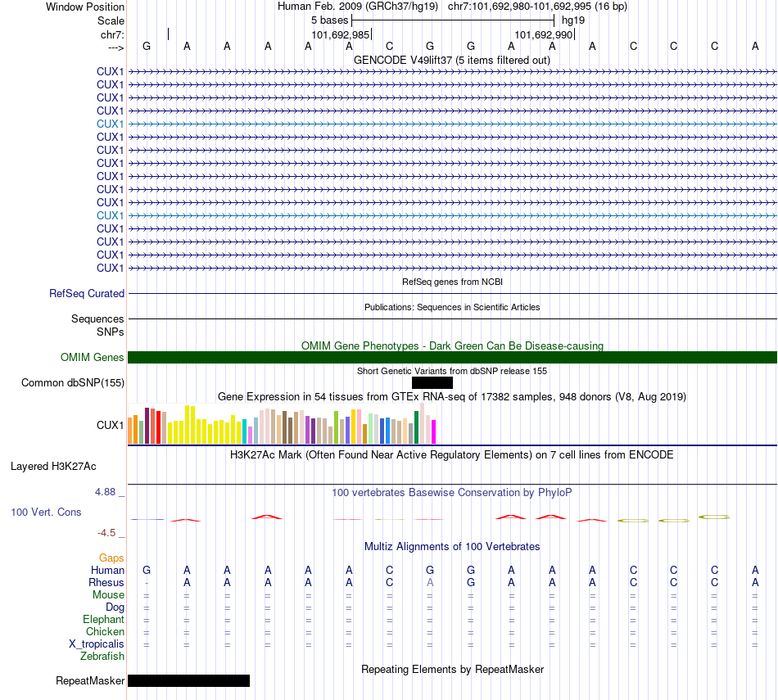Open the GTEx Gene Expression track title
Image resolution: width=778 pixels, height=700 pixels.
[x=452, y=397]
